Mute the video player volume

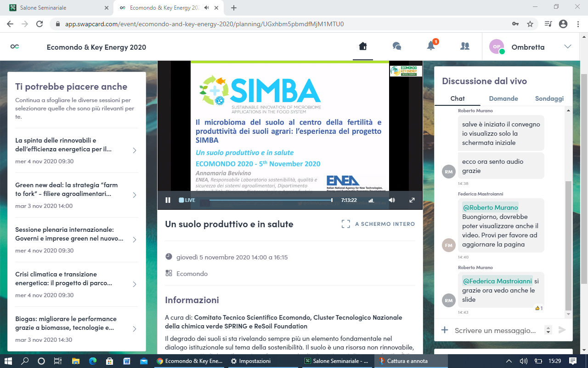click(x=392, y=200)
